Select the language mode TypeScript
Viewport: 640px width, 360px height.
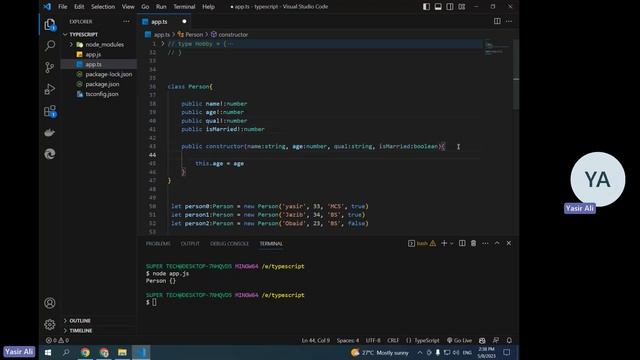pos(427,340)
